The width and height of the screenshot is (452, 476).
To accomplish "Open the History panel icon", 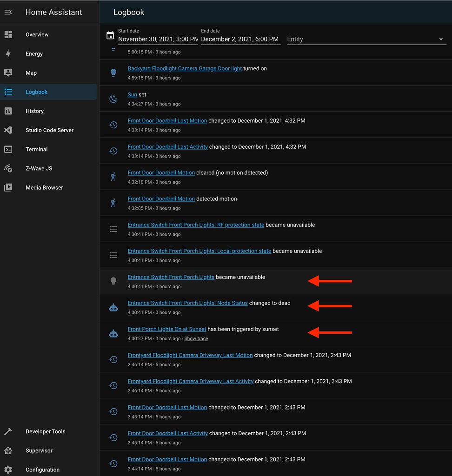I will pos(8,111).
